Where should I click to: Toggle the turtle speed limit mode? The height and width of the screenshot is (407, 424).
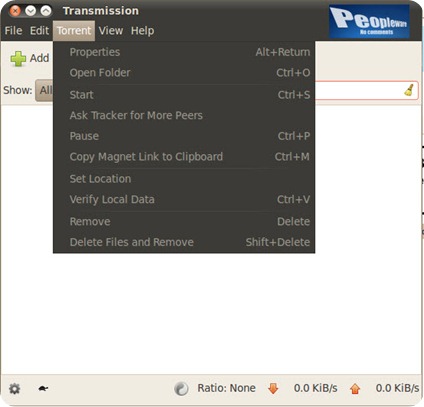pos(43,388)
